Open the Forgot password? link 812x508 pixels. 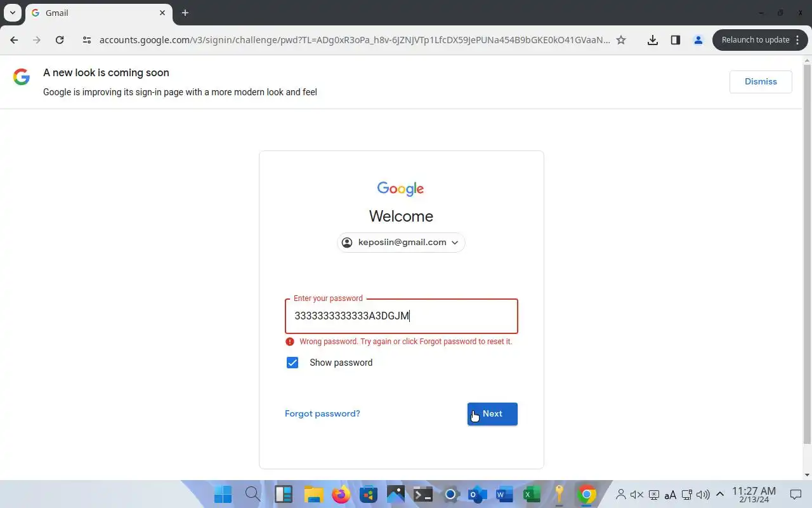click(322, 413)
